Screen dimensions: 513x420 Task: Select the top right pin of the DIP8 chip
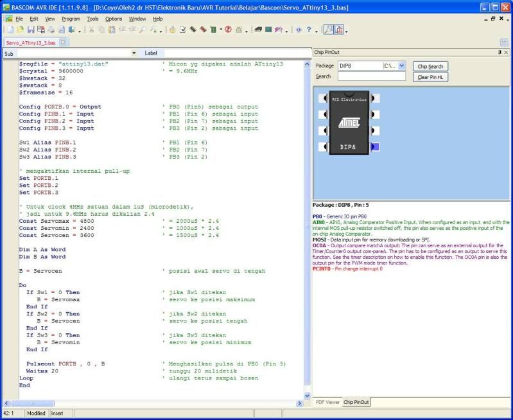tap(375, 98)
